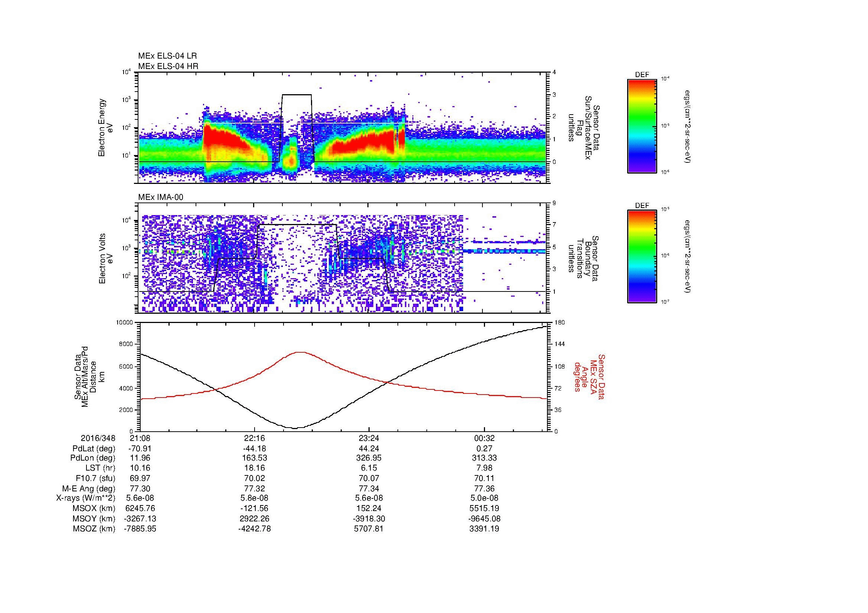868x613 pixels.
Task: Click the ELS colorbar units label
Action: (687, 126)
